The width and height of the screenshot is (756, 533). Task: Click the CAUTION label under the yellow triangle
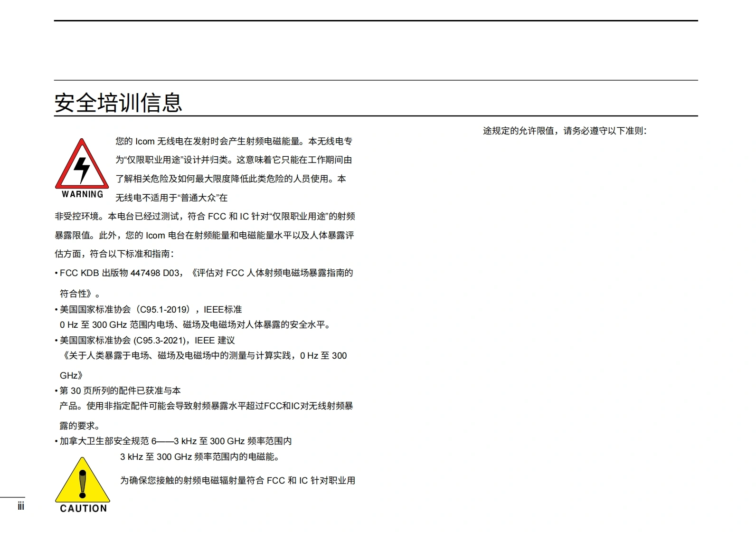pos(84,508)
